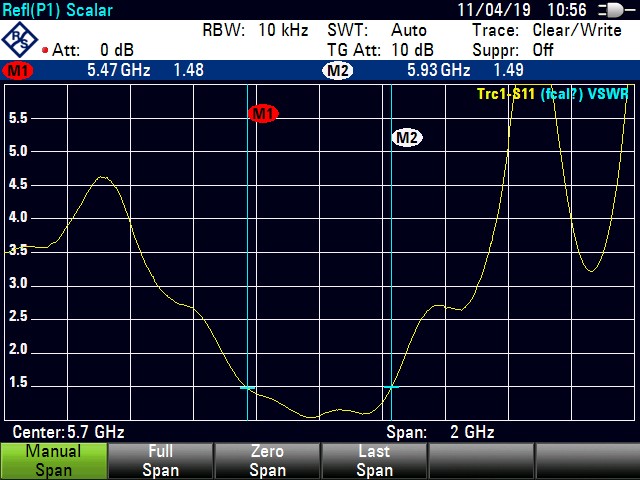Viewport: 640px width, 480px height.
Task: Click the Refl(P1) Scalar title text
Action: coord(57,10)
